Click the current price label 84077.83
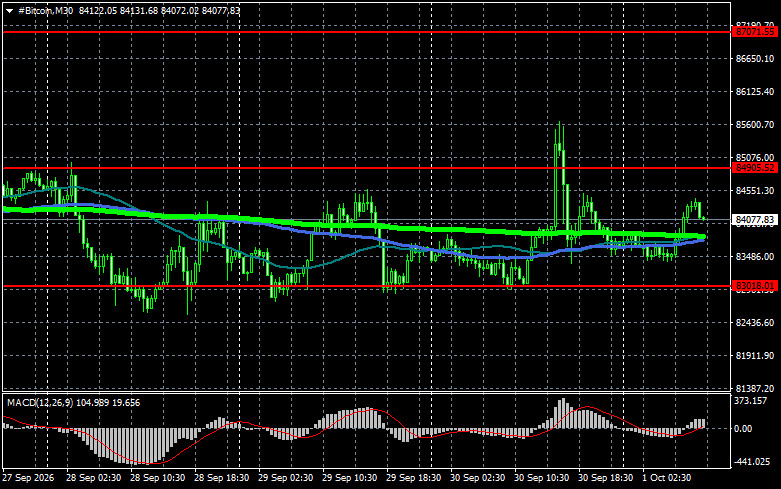The width and height of the screenshot is (781, 489). (x=755, y=220)
